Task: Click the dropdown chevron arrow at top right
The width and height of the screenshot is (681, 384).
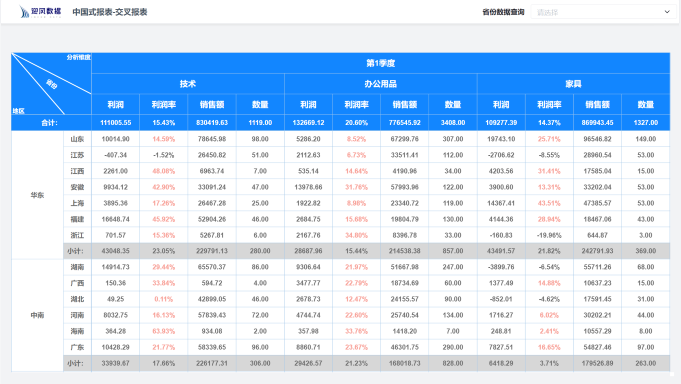Action: [x=667, y=12]
